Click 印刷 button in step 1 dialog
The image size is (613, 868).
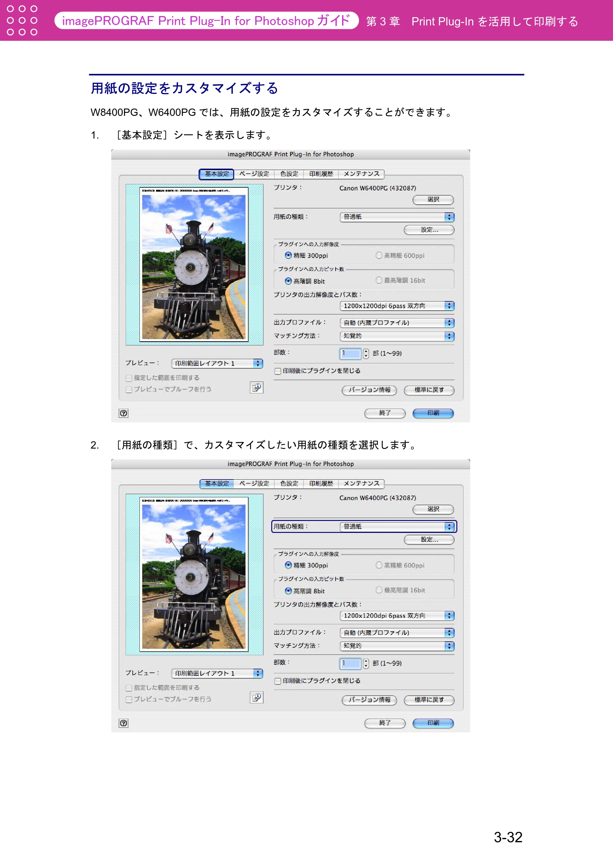(433, 413)
